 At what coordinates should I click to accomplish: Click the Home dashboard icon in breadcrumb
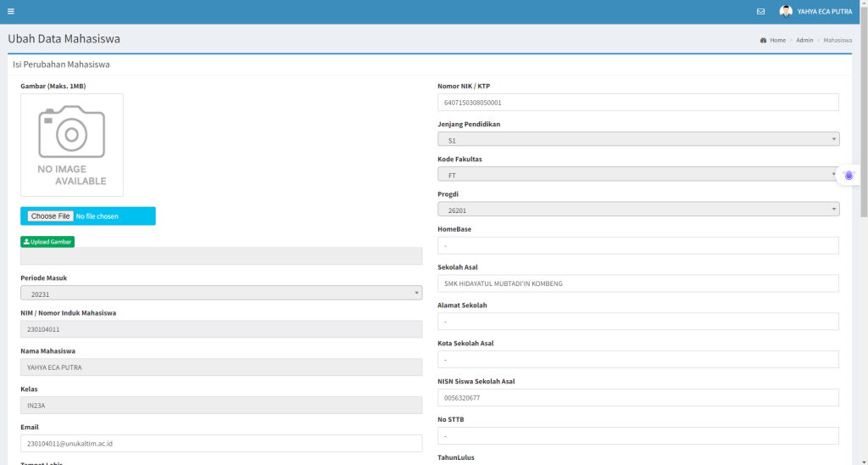(x=763, y=40)
